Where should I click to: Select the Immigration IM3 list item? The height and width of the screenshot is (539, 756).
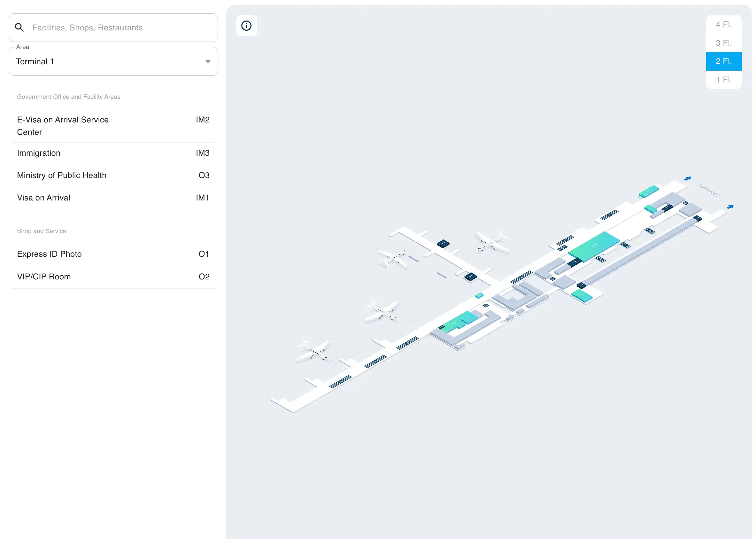pyautogui.click(x=113, y=153)
